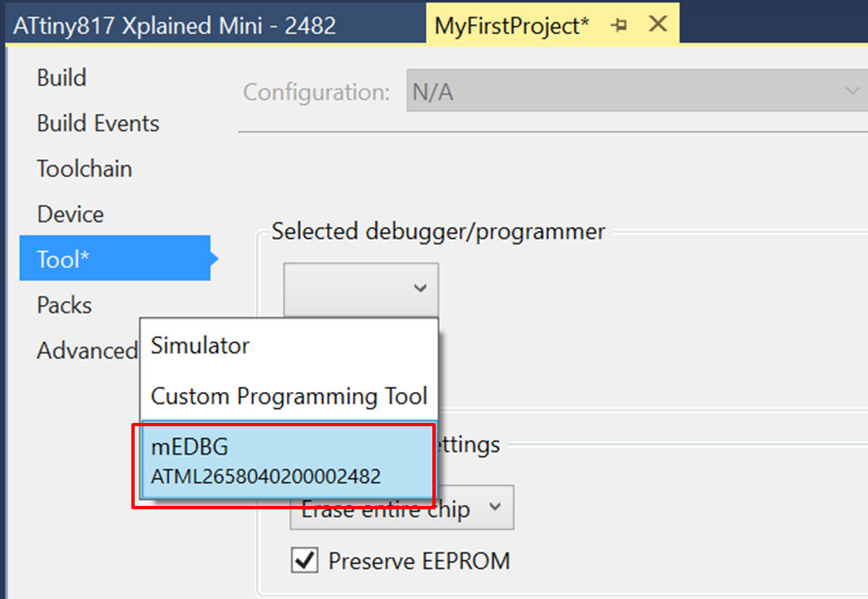Open the Build settings page

tap(62, 78)
